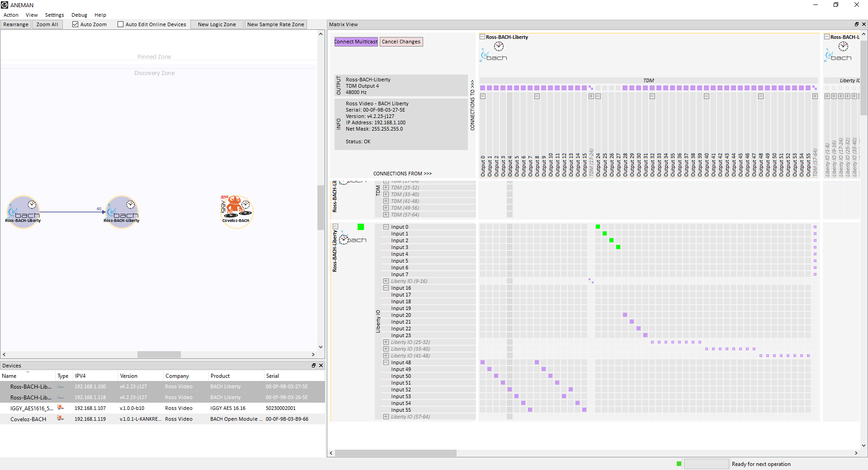Click the ANEMAN app icon in title bar

(x=5, y=5)
